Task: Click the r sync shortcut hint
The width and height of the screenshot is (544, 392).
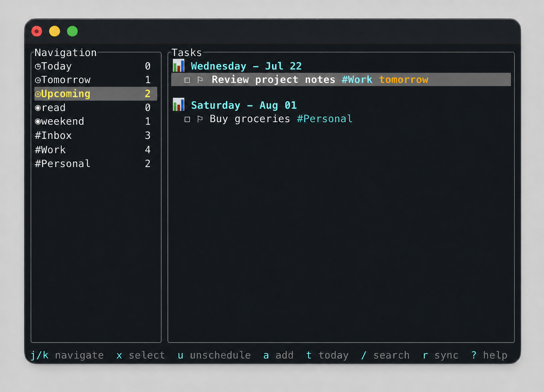Action: point(441,355)
